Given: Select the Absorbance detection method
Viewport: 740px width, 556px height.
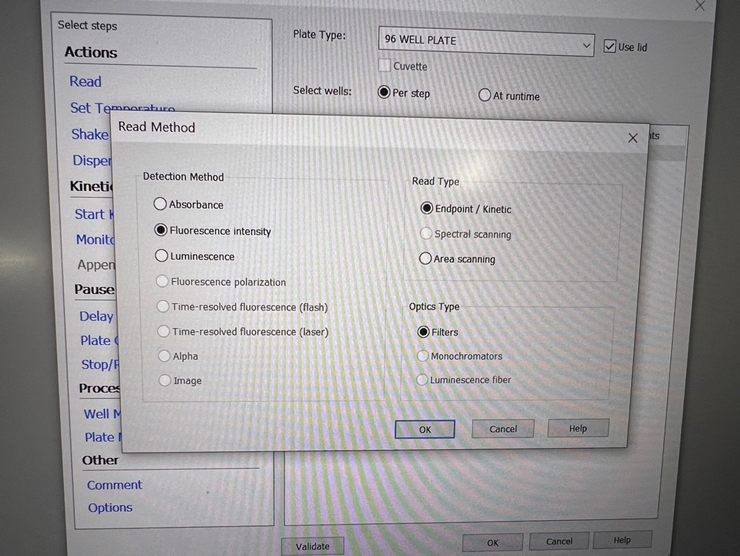Looking at the screenshot, I should pyautogui.click(x=160, y=204).
